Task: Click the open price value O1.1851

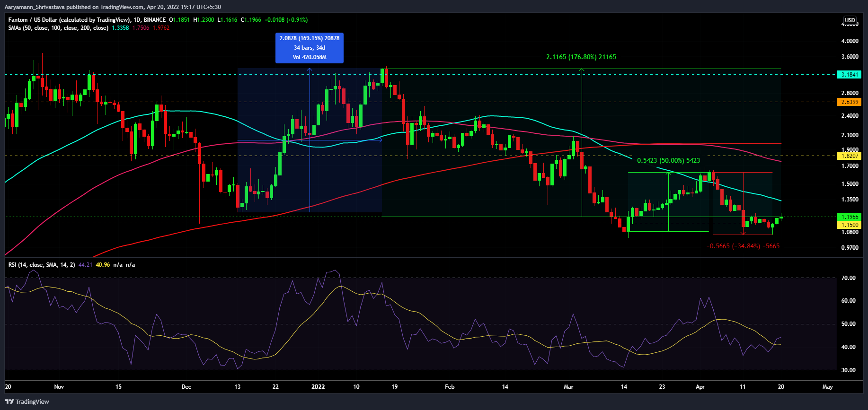Action: 179,20
